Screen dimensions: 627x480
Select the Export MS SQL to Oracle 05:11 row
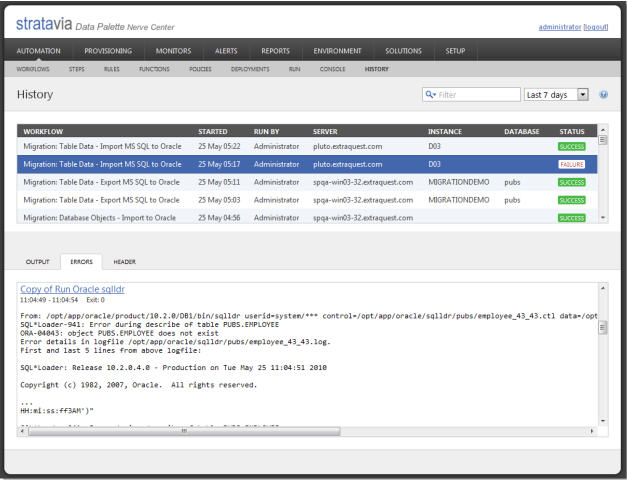pos(101,182)
